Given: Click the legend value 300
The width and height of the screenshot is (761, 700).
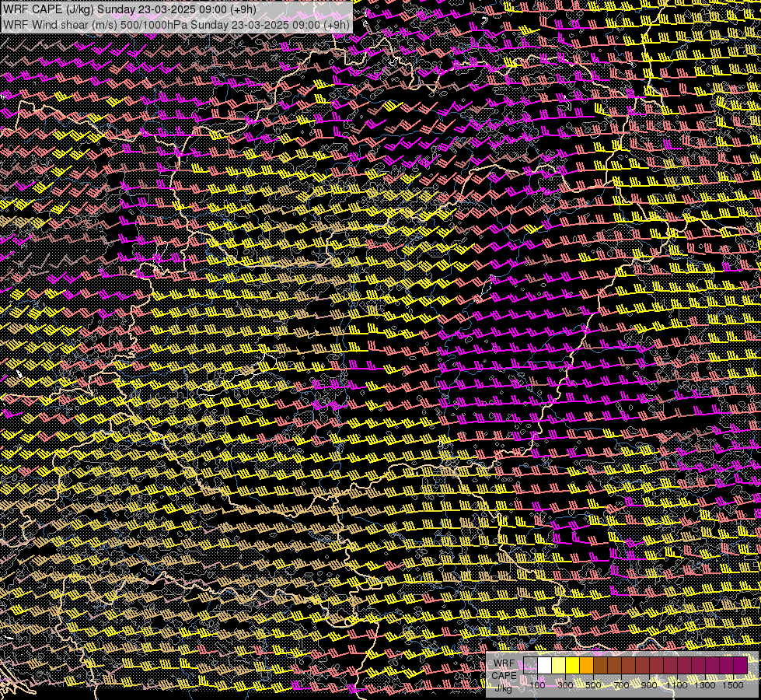Looking at the screenshot, I should (565, 685).
